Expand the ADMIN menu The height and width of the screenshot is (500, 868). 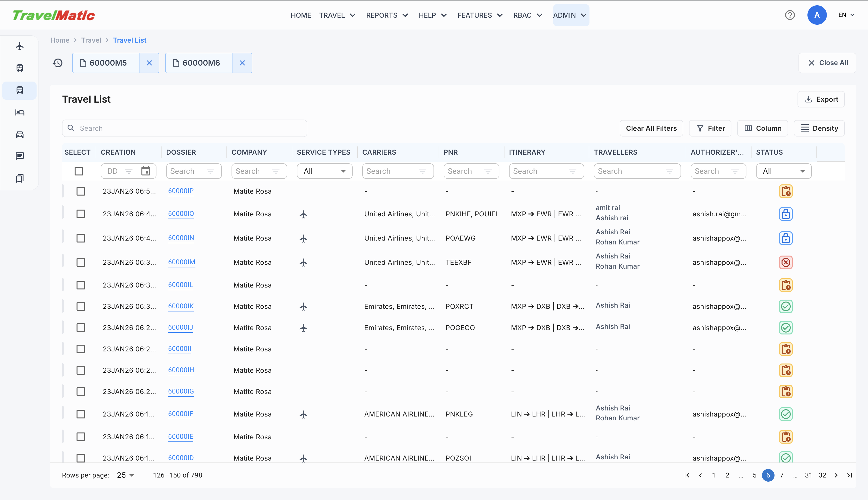point(571,15)
